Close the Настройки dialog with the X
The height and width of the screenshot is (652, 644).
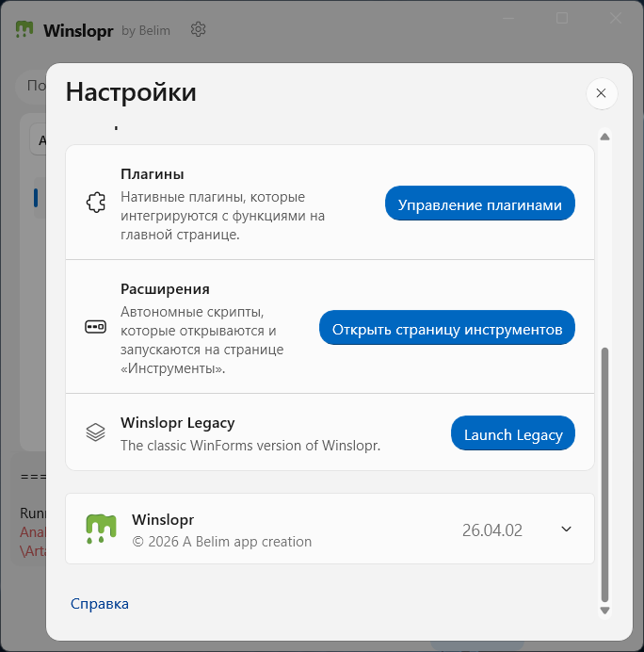pos(601,93)
